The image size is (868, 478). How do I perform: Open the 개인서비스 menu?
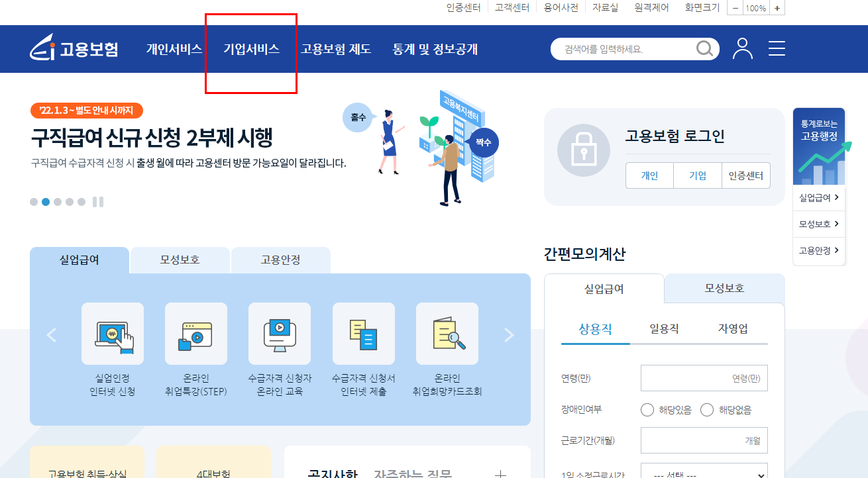[x=174, y=49]
